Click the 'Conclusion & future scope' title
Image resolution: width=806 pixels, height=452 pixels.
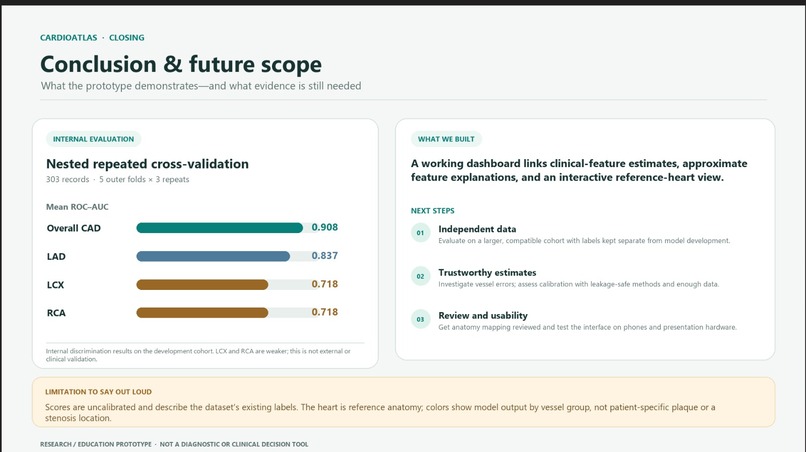[x=181, y=64]
